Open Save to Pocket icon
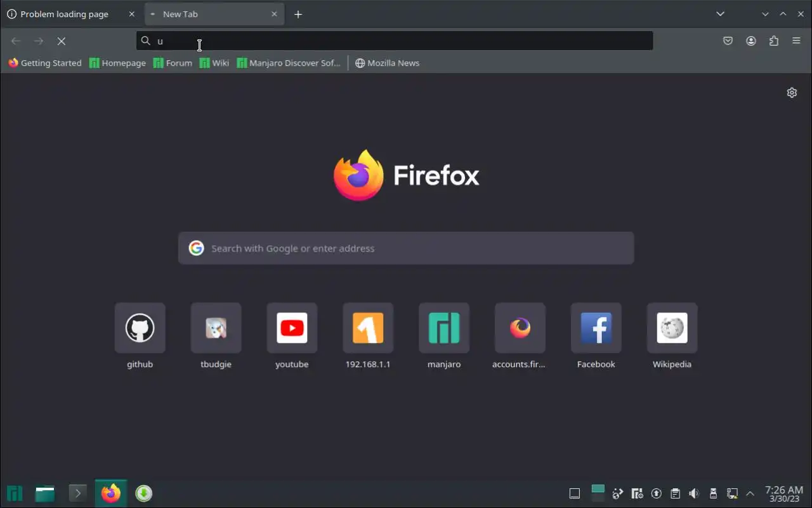Image resolution: width=812 pixels, height=508 pixels. 728,41
